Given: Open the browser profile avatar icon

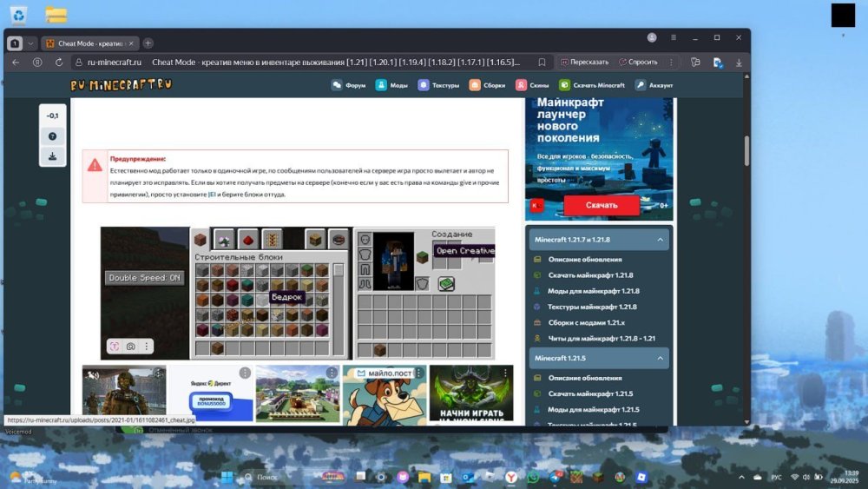Looking at the screenshot, I should click(x=652, y=37).
